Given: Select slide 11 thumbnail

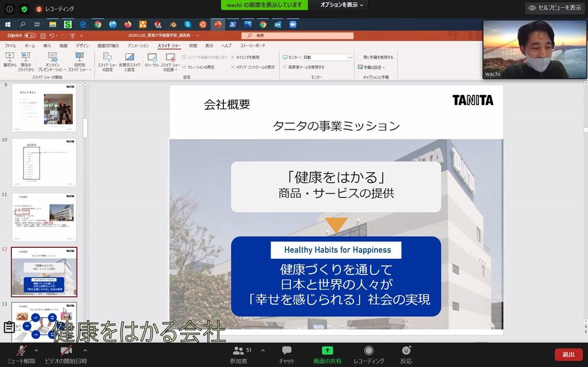Looking at the screenshot, I should tap(44, 217).
